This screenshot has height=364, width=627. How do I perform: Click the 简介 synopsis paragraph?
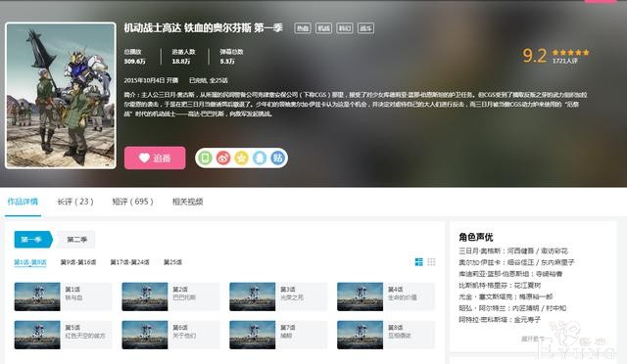click(356, 105)
